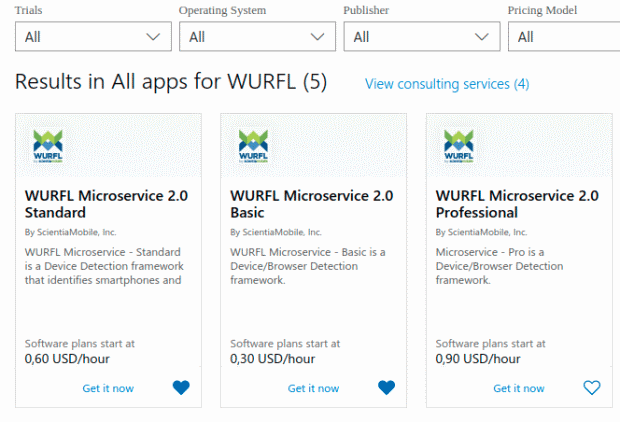620x422 pixels.
Task: Click publisher name on Professional card
Action: [481, 232]
